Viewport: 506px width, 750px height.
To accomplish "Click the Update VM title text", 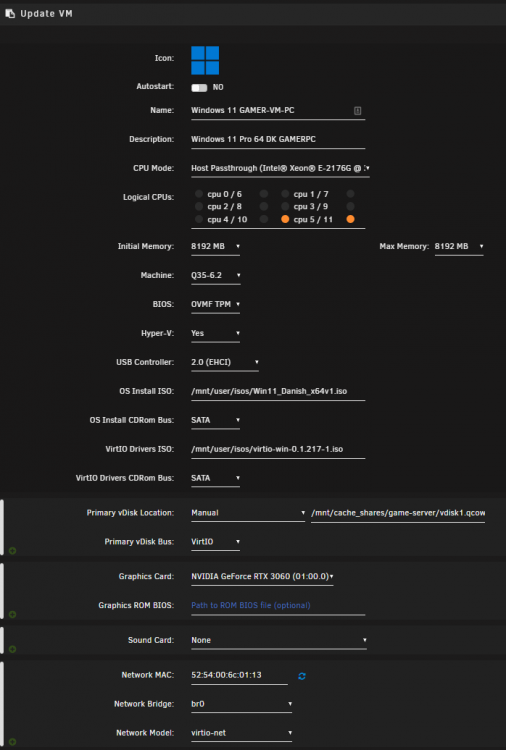I will 46,14.
